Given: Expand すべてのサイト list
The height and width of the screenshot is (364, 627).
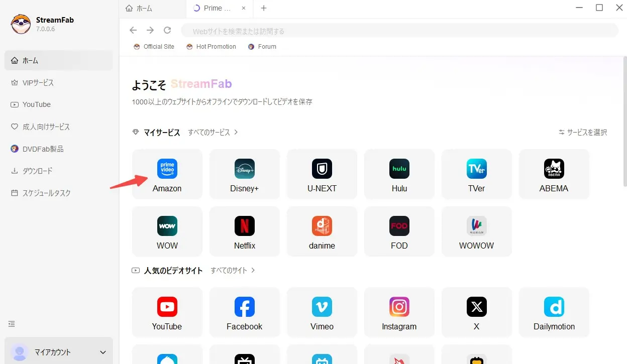Looking at the screenshot, I should tap(233, 270).
